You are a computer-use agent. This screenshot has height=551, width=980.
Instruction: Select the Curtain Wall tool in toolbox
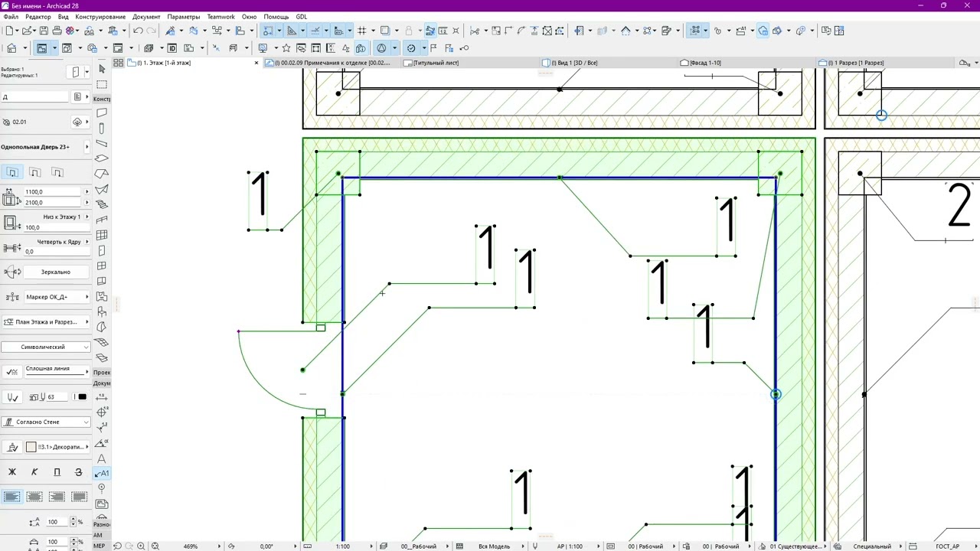pyautogui.click(x=102, y=236)
